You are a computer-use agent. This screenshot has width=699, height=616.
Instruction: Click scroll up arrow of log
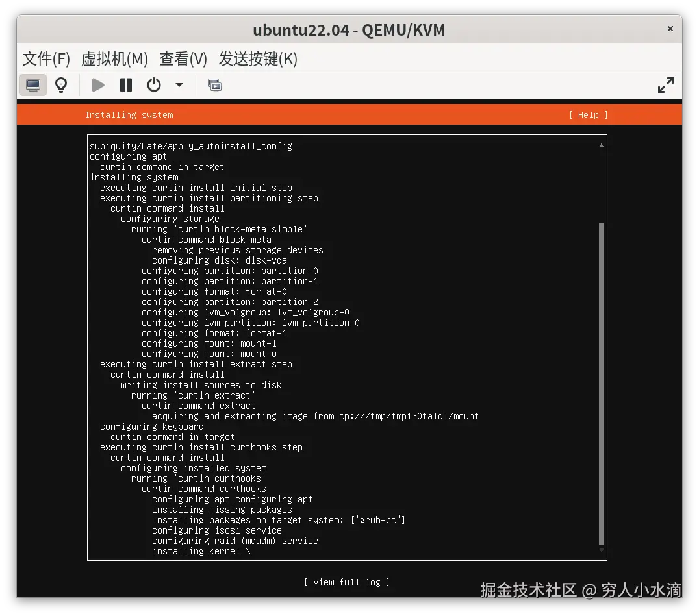tap(602, 145)
